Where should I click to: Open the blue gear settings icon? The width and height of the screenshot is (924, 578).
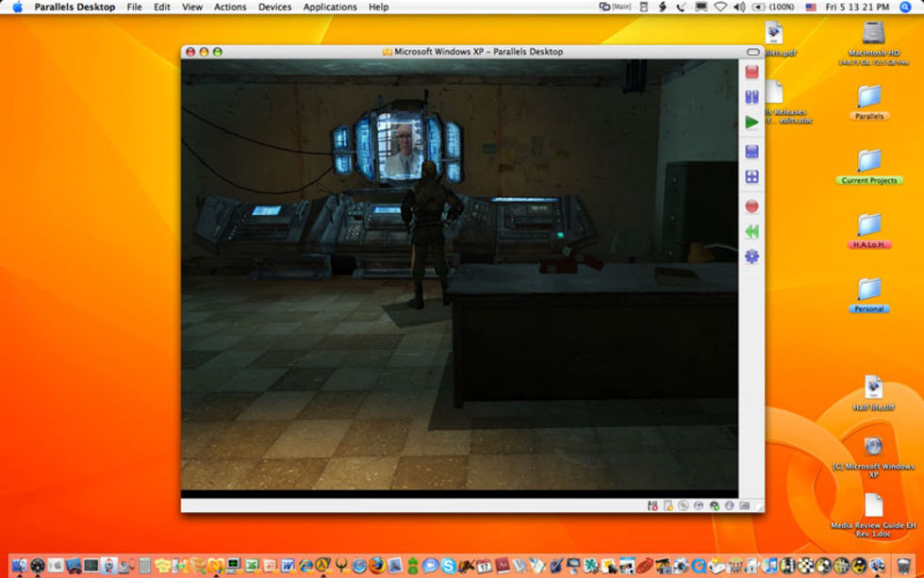pyautogui.click(x=751, y=256)
